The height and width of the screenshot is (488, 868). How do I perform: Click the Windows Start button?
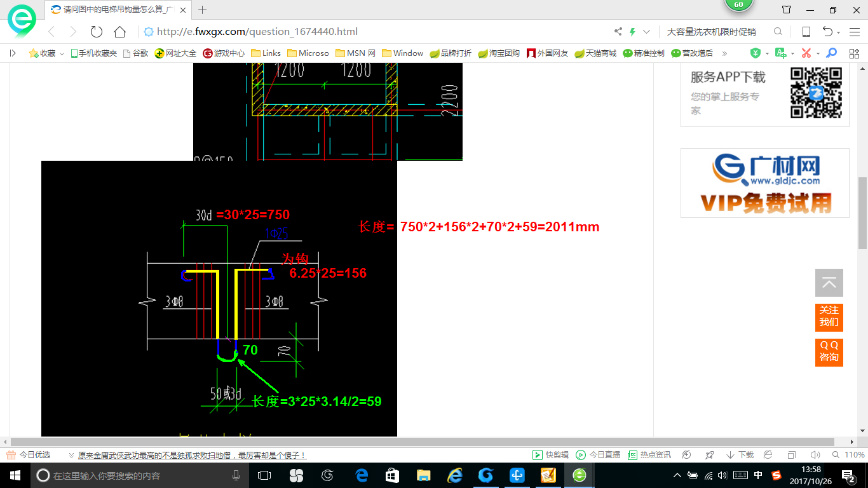click(x=15, y=475)
